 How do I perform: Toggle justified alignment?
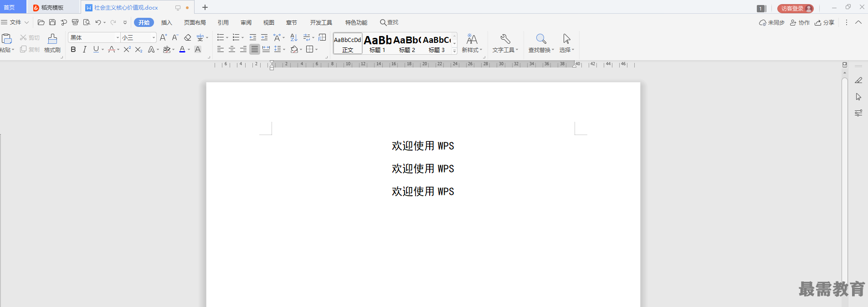pos(255,49)
